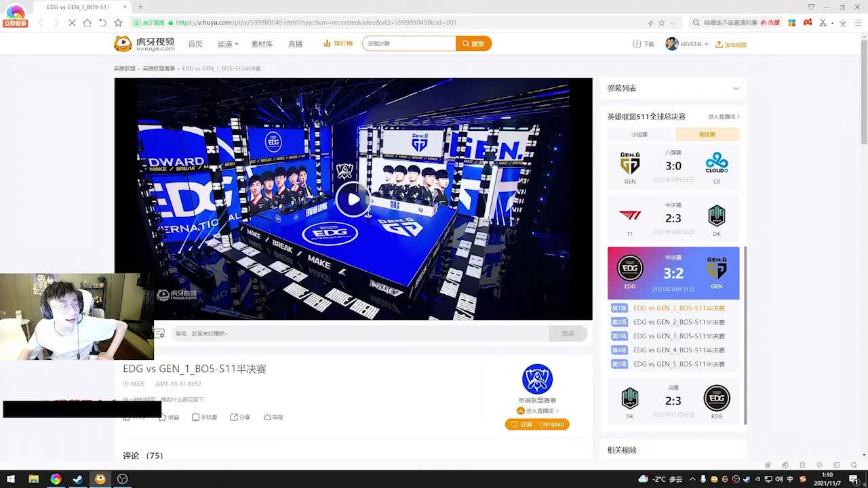Screen dimensions: 868x488
Task: Toggle danmaku settings icon beside input
Action: 159,333
